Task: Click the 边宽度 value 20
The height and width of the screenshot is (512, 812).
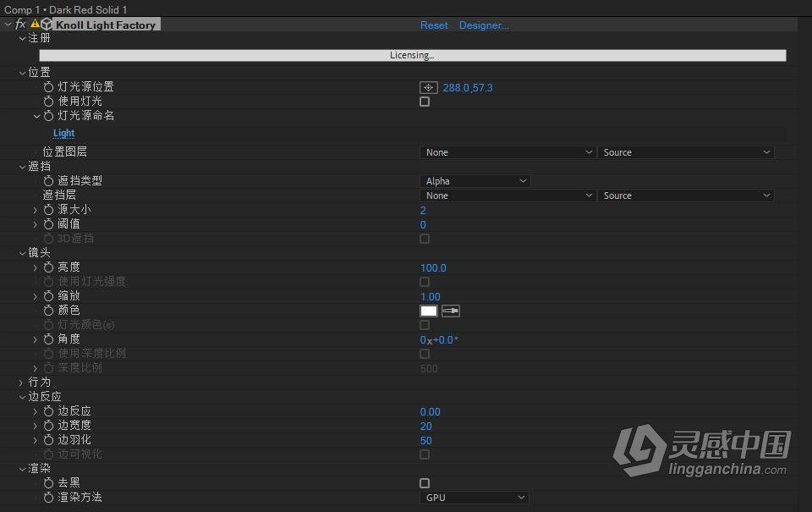Action: tap(425, 426)
